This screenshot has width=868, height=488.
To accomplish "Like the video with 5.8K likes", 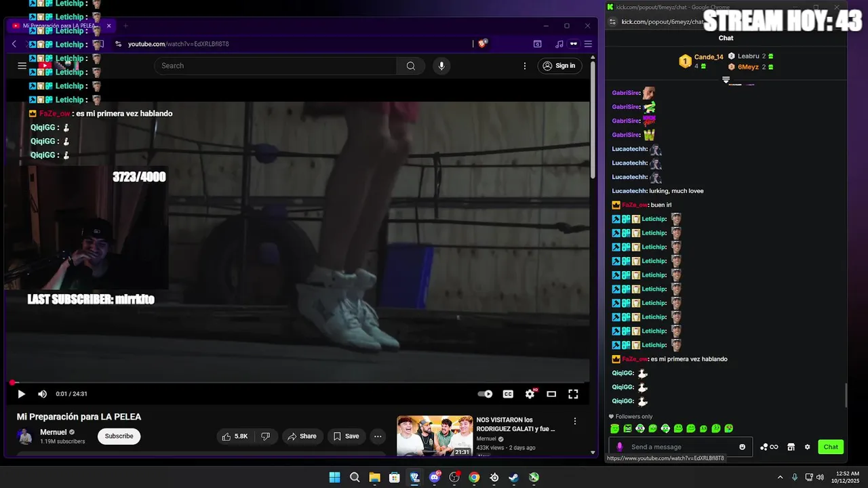I will [x=235, y=436].
